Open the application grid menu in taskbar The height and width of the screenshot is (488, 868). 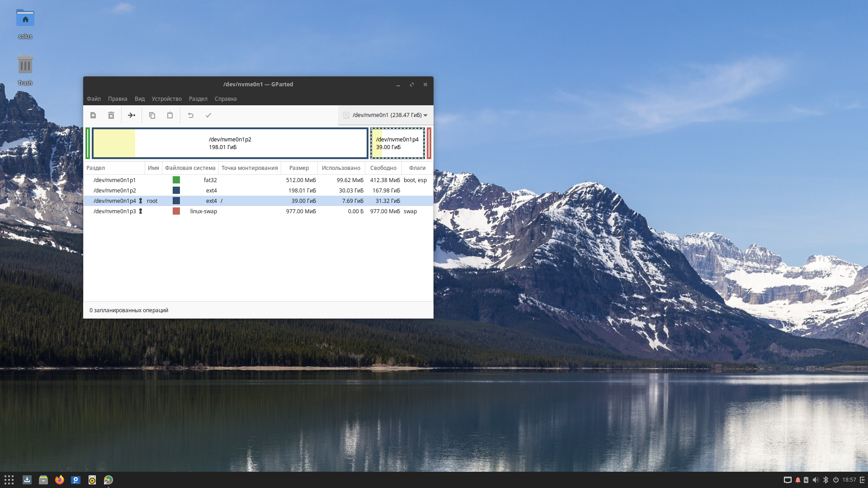[x=9, y=480]
